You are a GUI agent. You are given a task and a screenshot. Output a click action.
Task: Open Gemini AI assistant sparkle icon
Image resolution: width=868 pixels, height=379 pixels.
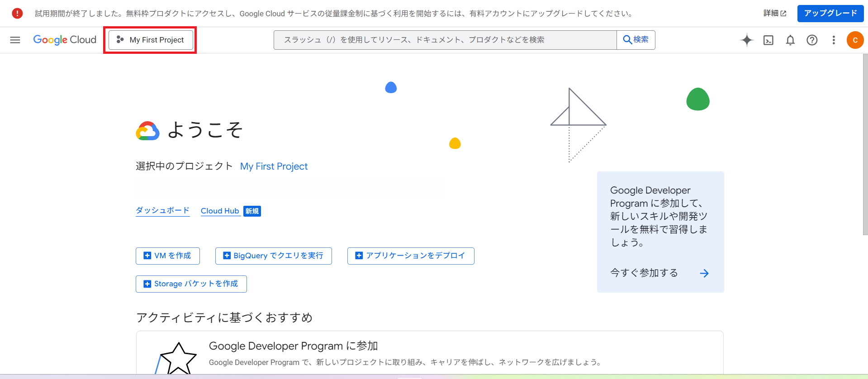click(747, 40)
